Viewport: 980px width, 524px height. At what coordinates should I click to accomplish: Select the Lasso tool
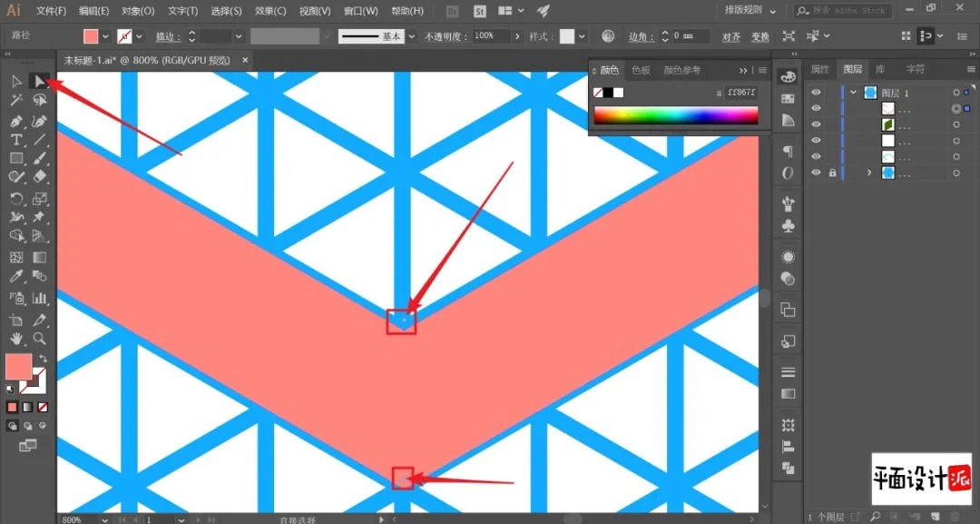(x=40, y=100)
